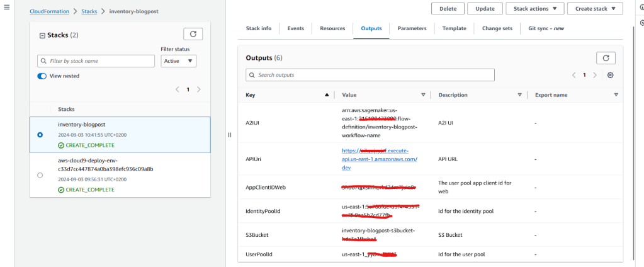Open Outputs table preferences gear

(610, 75)
